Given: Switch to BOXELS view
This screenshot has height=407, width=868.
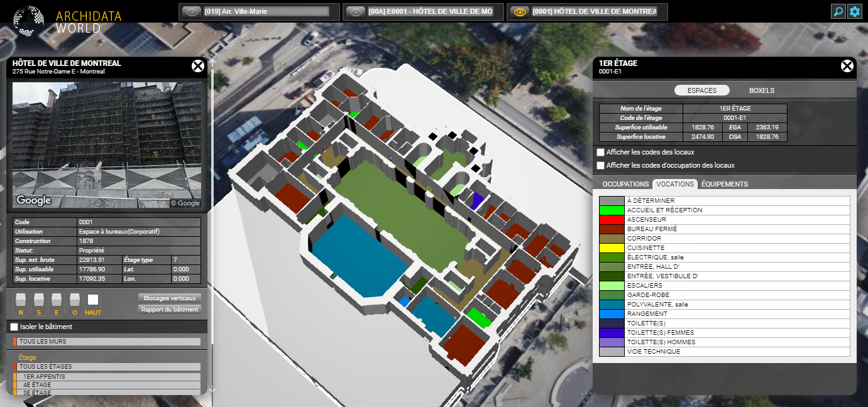Looking at the screenshot, I should click(762, 90).
